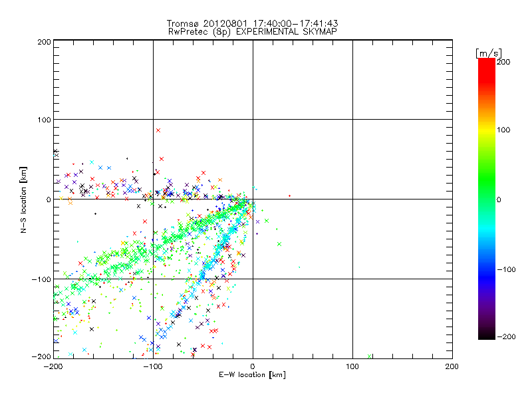Click the subtitle 'RwPretec (8p) EXPERIMENTAL SKYMAP'
This screenshot has width=532, height=399.
click(253, 31)
